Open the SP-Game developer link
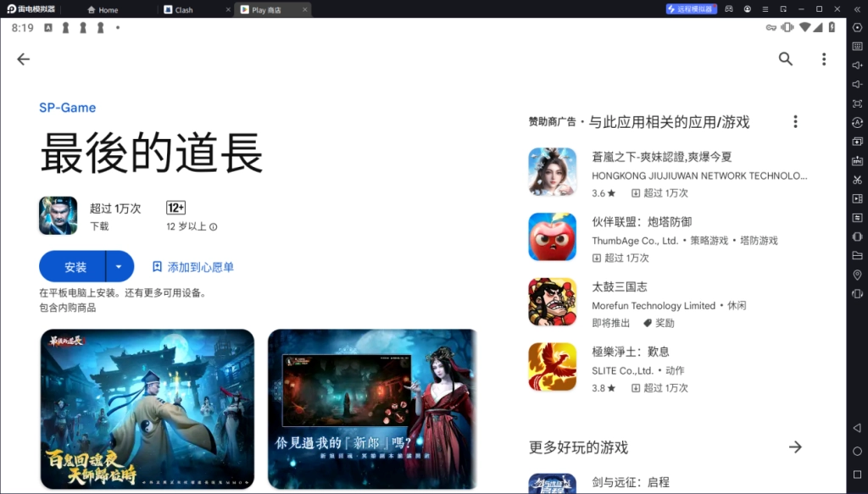868x494 pixels. (x=68, y=108)
